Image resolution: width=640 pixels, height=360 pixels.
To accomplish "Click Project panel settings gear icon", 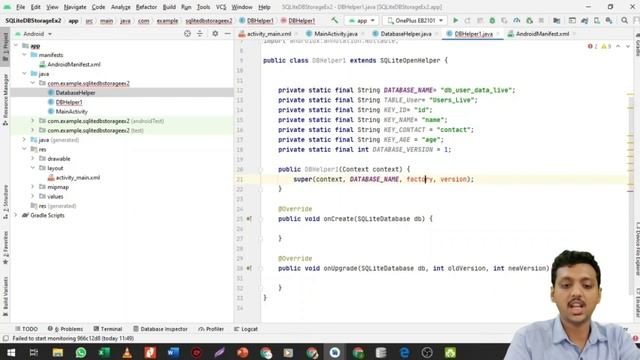I will click(215, 34).
